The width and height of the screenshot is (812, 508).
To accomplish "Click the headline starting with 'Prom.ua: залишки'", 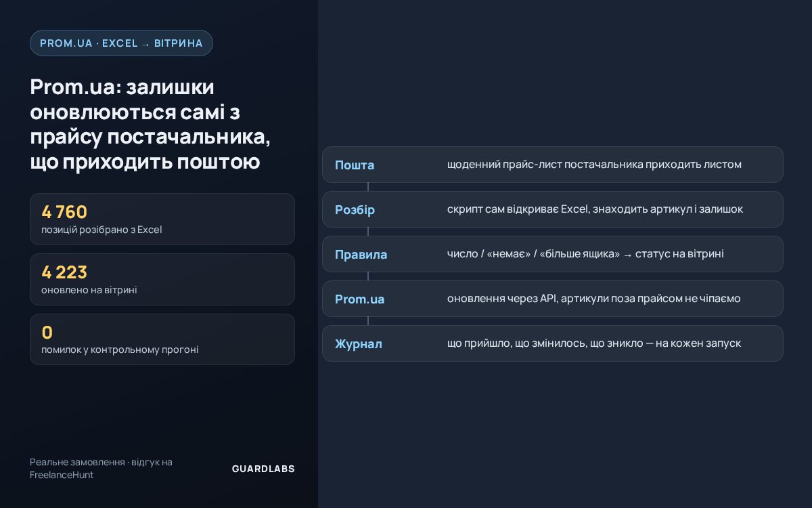I will pyautogui.click(x=150, y=125).
